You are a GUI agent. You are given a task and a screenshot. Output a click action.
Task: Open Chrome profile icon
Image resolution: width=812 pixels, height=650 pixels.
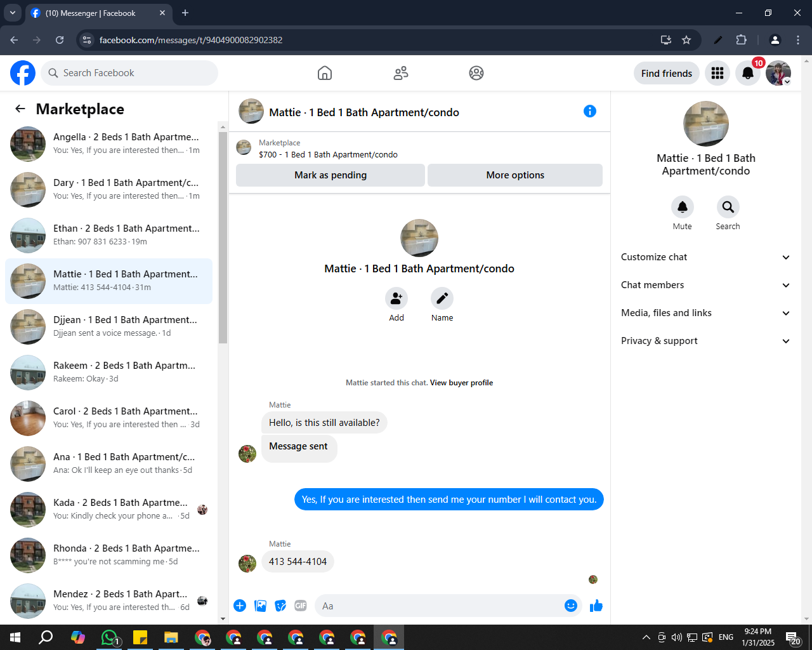point(775,40)
